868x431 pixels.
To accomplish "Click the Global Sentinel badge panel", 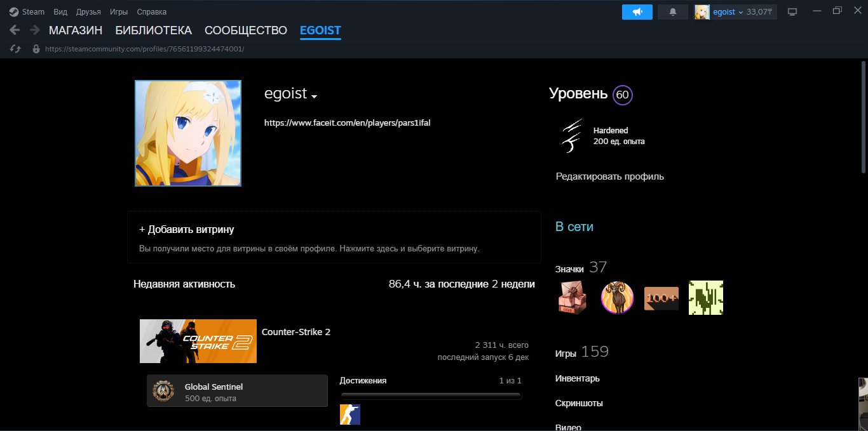I will 237,390.
